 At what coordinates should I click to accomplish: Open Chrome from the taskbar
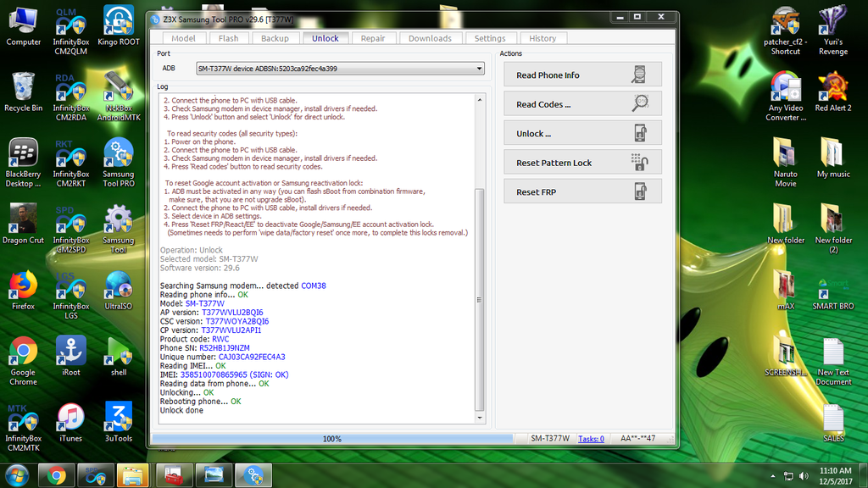[x=57, y=475]
